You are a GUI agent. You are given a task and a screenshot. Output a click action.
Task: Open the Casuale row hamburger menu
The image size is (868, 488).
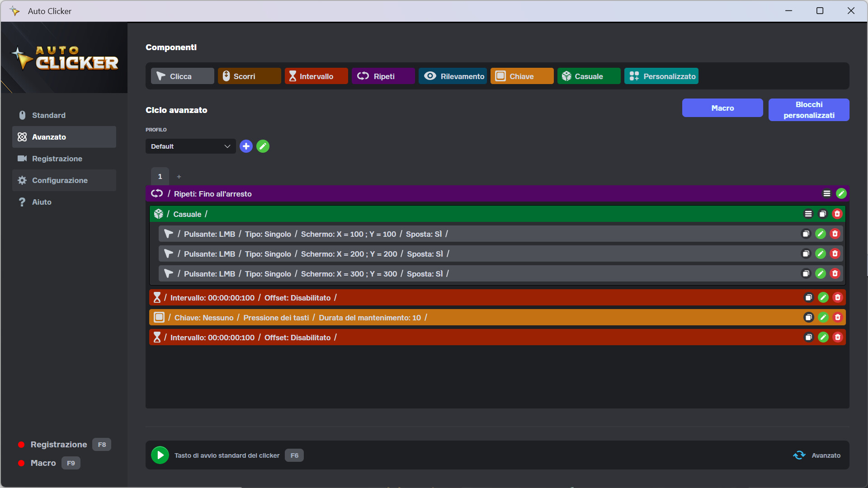[x=808, y=214]
